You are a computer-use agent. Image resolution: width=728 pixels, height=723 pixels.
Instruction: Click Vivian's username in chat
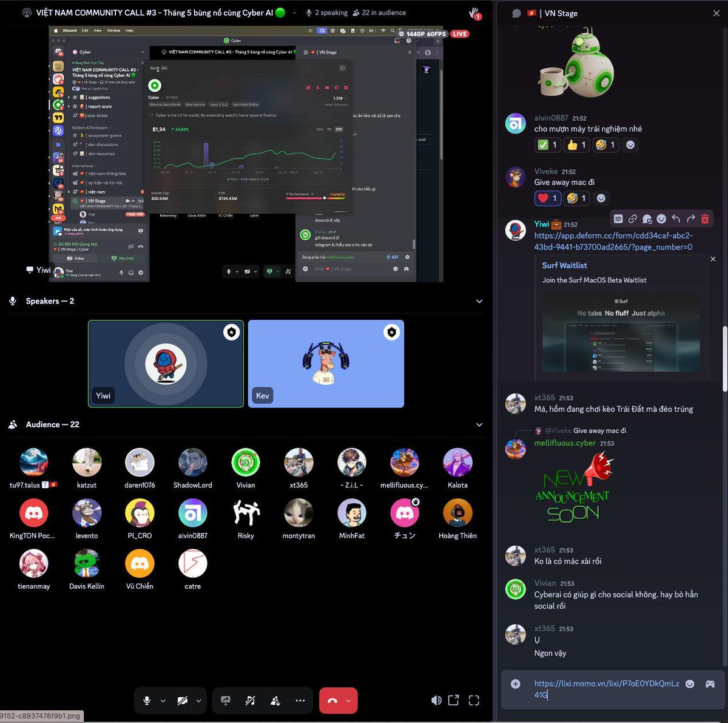[545, 583]
